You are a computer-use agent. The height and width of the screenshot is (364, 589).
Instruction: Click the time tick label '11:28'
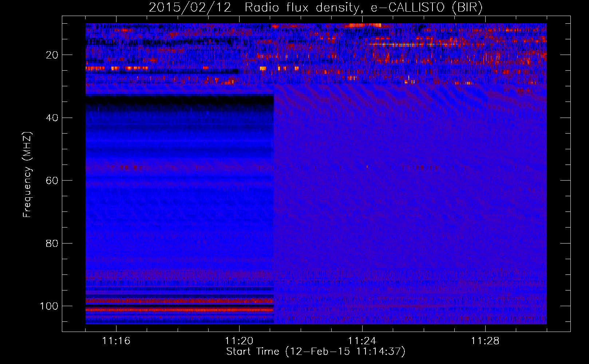(485, 341)
